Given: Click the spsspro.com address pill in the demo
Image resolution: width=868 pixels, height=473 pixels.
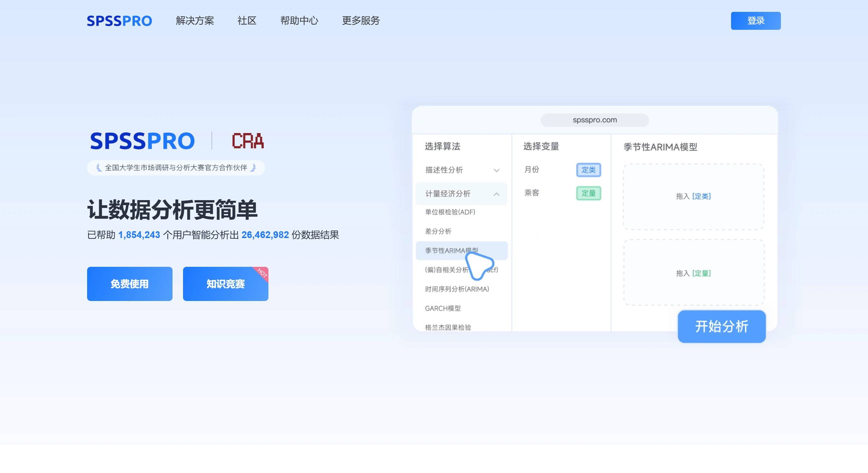Looking at the screenshot, I should pyautogui.click(x=595, y=120).
